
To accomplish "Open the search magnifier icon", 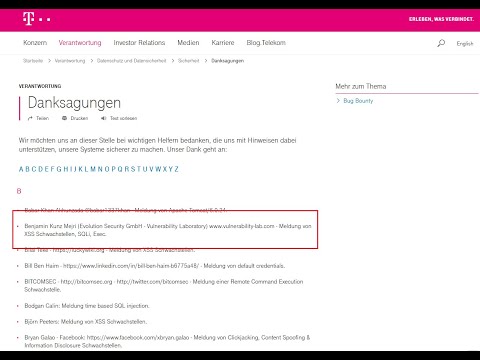I will [x=441, y=43].
